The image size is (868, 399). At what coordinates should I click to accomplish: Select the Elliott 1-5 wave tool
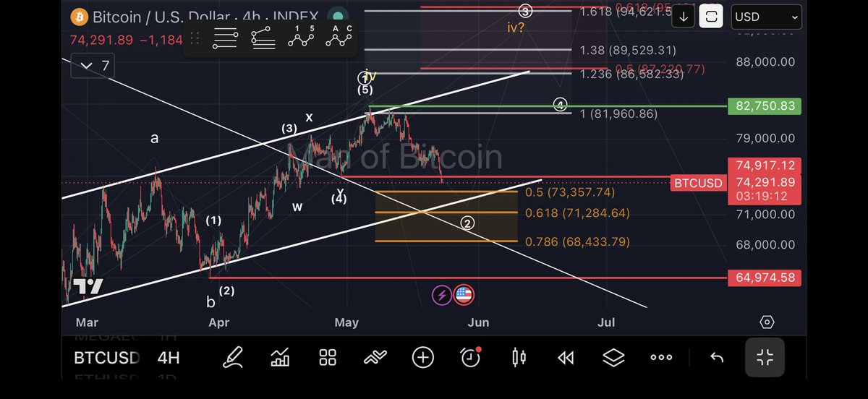tap(301, 38)
